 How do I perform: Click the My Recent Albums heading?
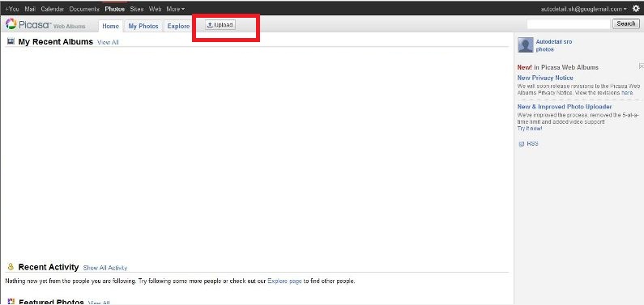pyautogui.click(x=55, y=42)
